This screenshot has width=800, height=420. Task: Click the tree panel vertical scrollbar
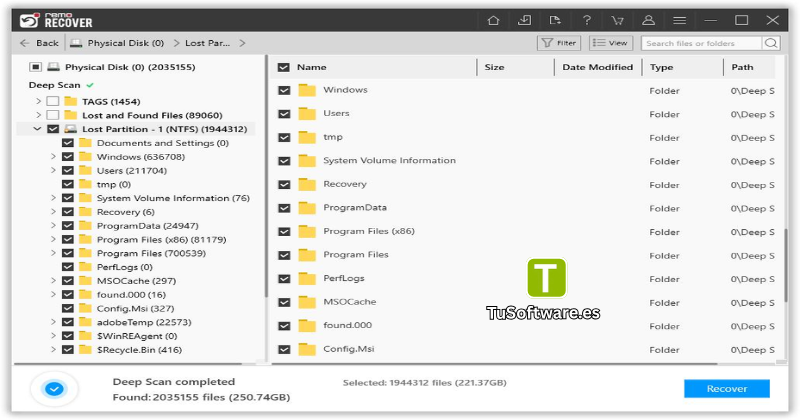click(266, 176)
